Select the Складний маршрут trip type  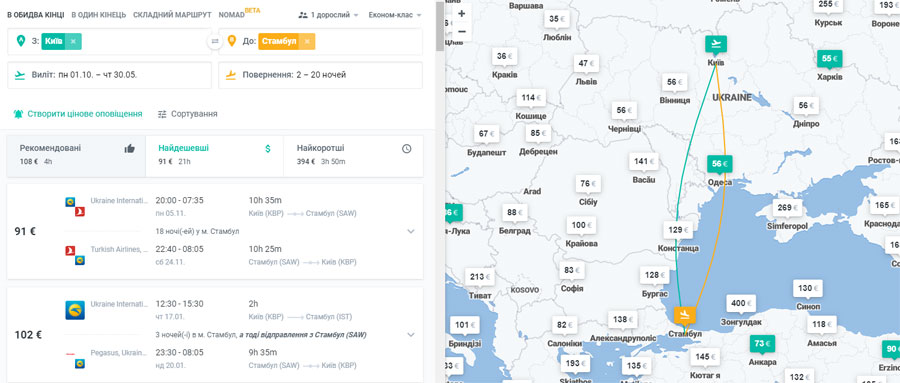(x=172, y=15)
